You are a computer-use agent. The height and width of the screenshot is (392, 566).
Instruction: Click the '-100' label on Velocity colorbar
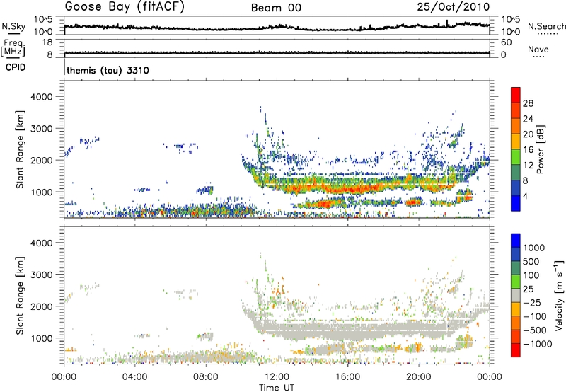[535, 316]
